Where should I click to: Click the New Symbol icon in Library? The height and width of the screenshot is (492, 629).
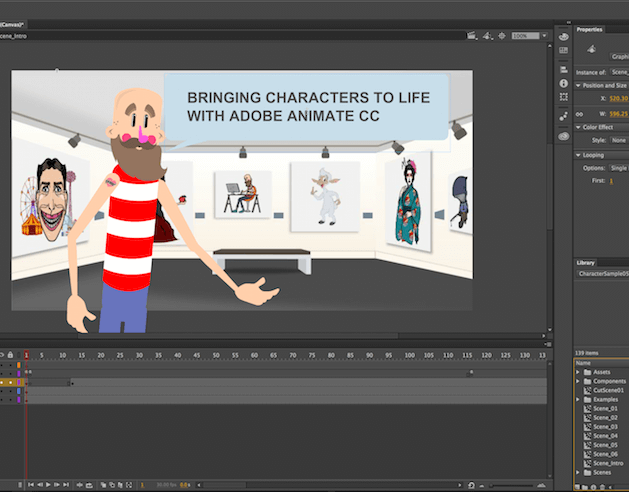(578, 487)
